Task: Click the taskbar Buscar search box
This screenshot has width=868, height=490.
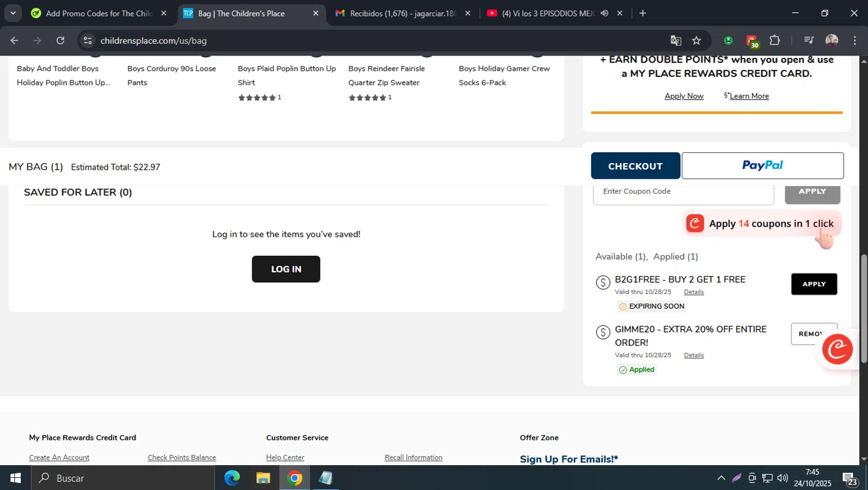Action: (123, 478)
